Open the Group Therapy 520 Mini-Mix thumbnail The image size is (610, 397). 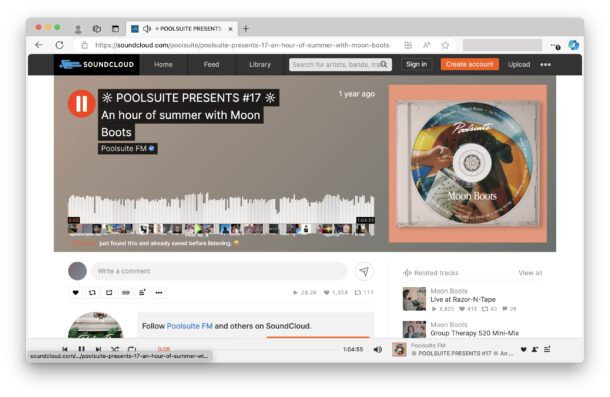coord(414,329)
